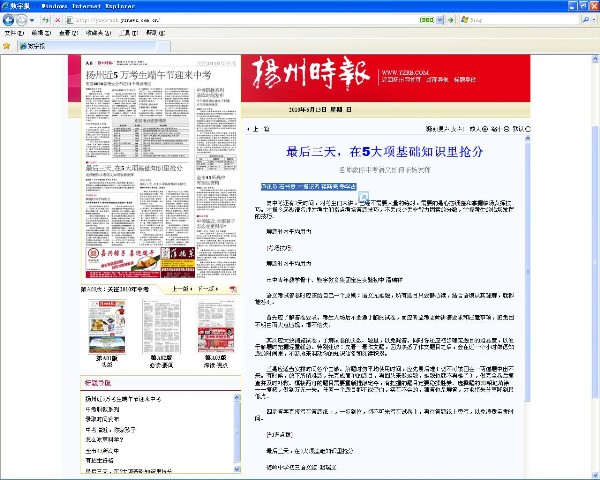Open the 第A01版 front page thumbnail
Screen dimensions: 600x480
pyautogui.click(x=107, y=327)
